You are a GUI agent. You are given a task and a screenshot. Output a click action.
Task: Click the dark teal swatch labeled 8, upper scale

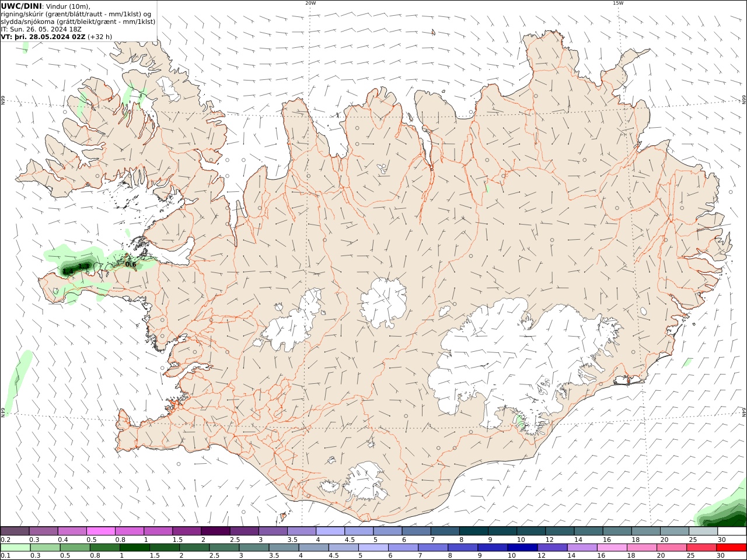point(473,531)
